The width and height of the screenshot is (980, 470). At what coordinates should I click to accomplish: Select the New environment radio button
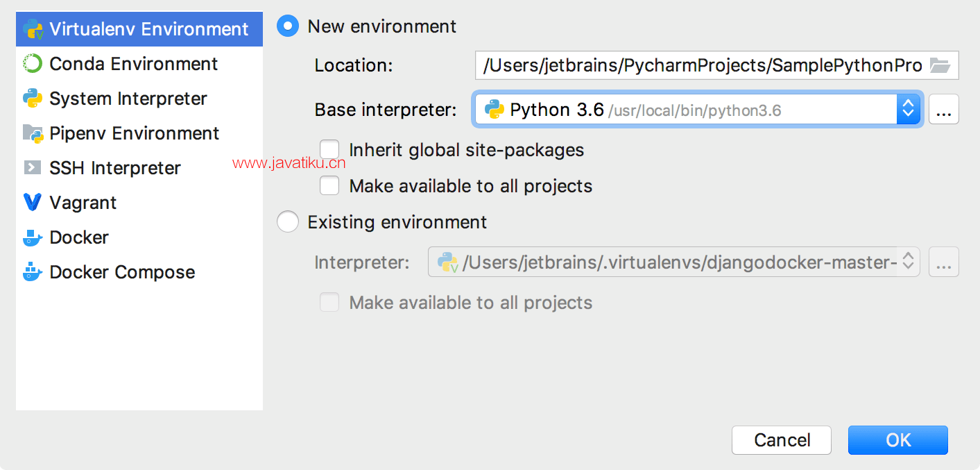(x=287, y=26)
